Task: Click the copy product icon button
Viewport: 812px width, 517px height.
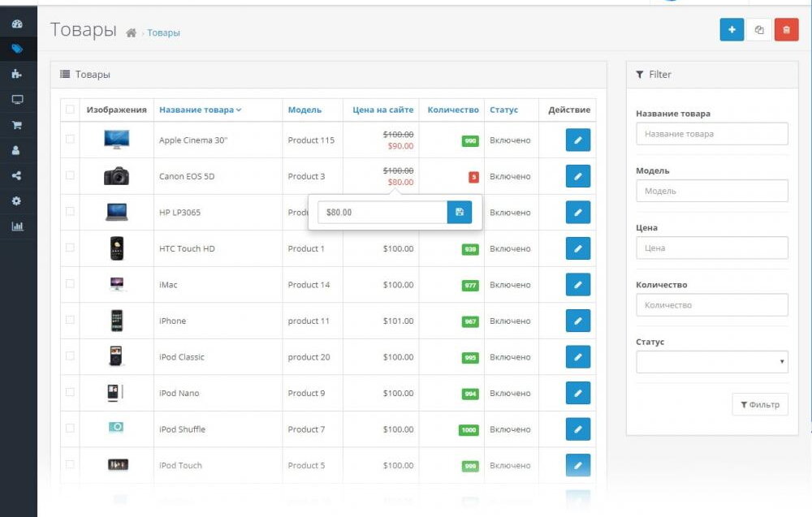Action: (x=758, y=30)
